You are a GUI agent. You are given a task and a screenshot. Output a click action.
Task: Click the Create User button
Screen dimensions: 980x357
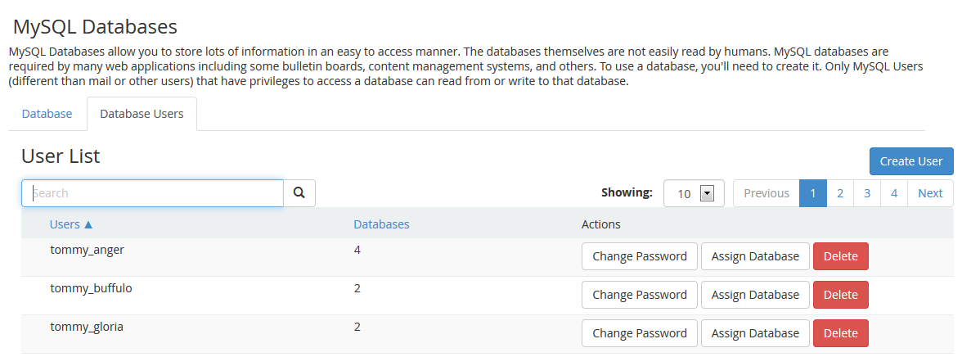[911, 161]
